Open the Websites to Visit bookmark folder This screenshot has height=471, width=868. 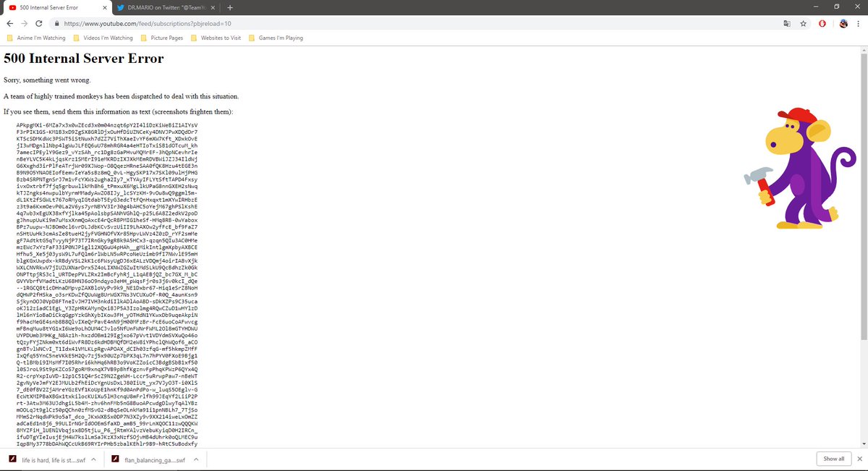click(x=216, y=38)
